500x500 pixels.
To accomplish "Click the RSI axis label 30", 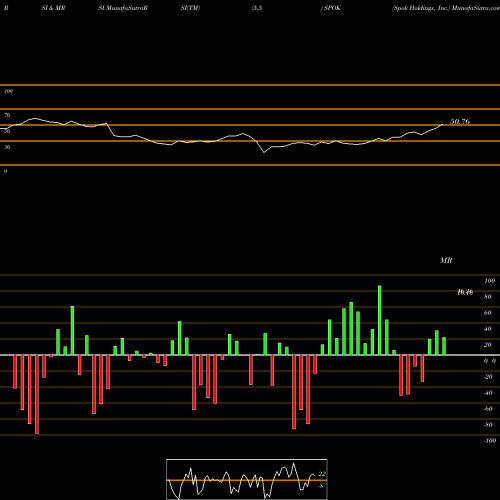I will (7, 147).
